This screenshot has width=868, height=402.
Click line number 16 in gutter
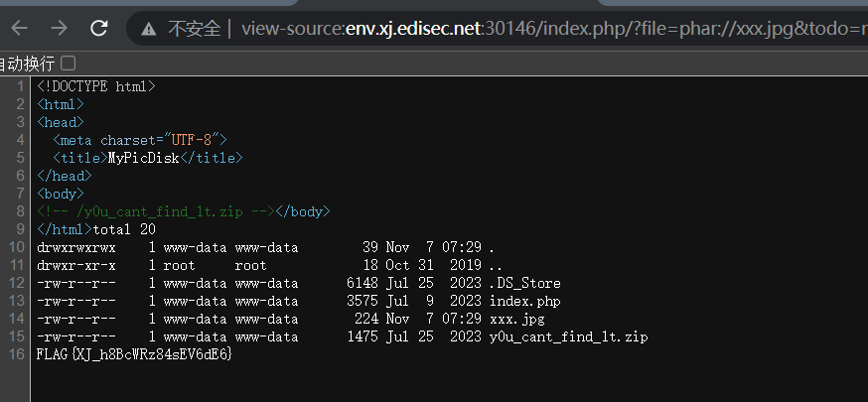pos(16,354)
